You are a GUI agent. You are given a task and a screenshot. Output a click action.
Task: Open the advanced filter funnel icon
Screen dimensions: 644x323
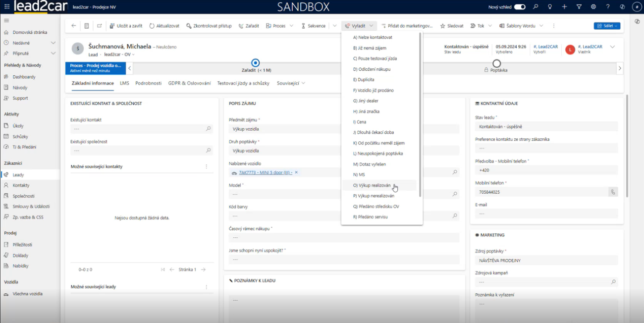coord(579,7)
